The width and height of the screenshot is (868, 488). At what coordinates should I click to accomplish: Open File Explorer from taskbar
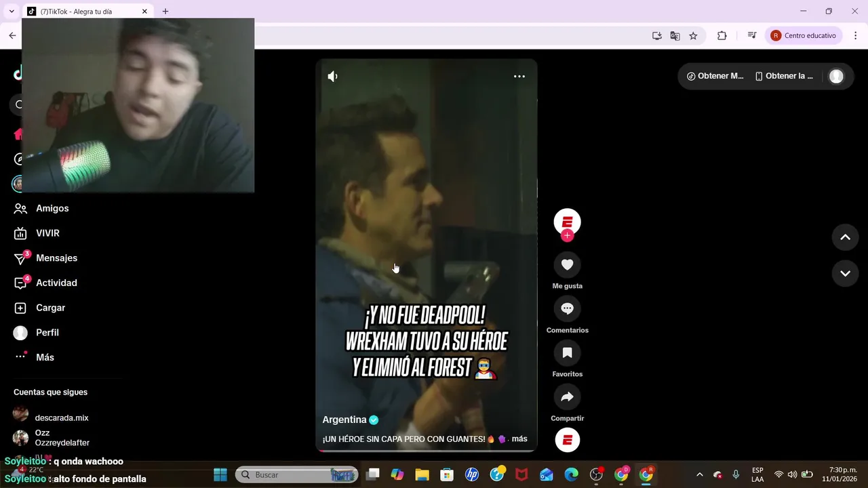(422, 474)
